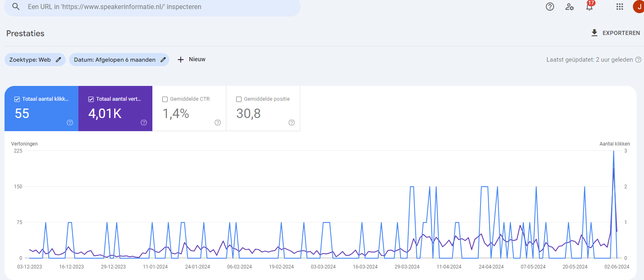Click the 11-01-2024 date label
The width and height of the screenshot is (644, 280).
[x=155, y=267]
